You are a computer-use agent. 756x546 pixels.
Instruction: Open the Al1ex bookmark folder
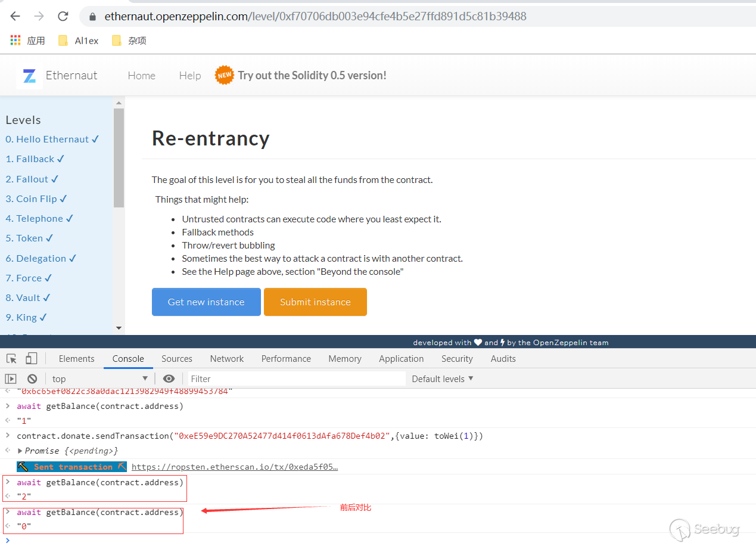78,41
